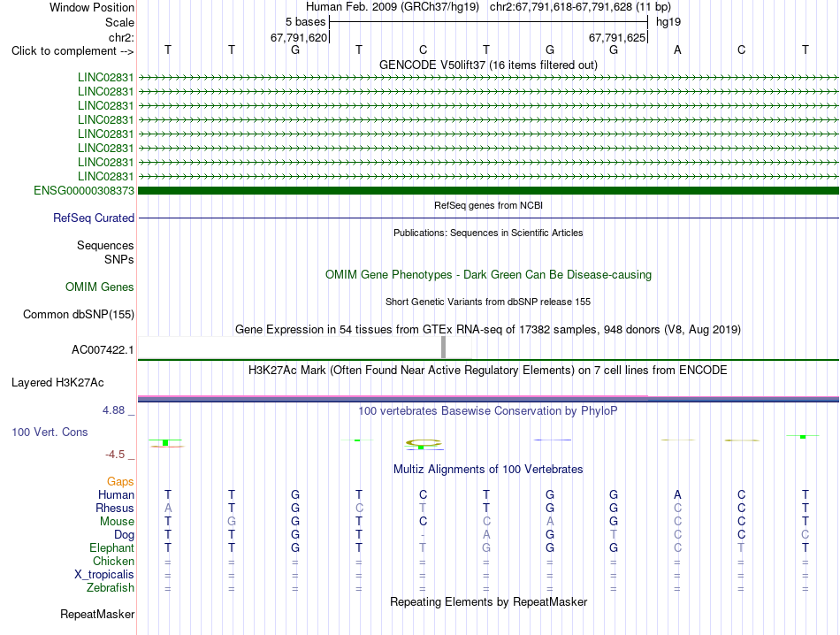840x635 pixels.
Task: Click the OMIM Genes label
Action: click(x=99, y=287)
